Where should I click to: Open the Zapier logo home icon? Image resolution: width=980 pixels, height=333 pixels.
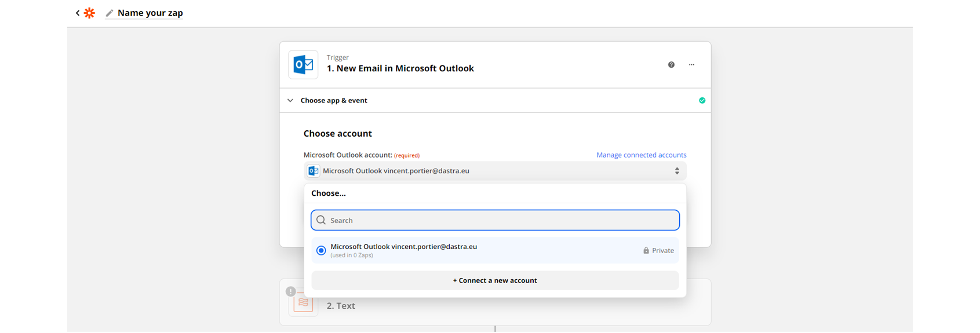89,13
